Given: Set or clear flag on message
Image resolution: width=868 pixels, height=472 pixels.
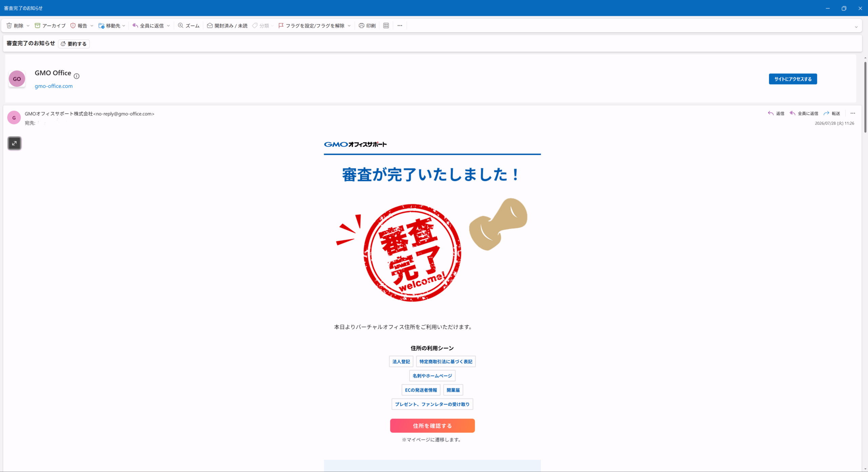Looking at the screenshot, I should [311, 26].
